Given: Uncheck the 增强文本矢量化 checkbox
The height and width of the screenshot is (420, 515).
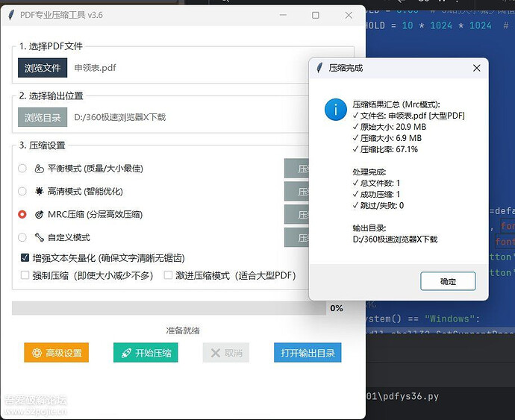Looking at the screenshot, I should (x=25, y=258).
